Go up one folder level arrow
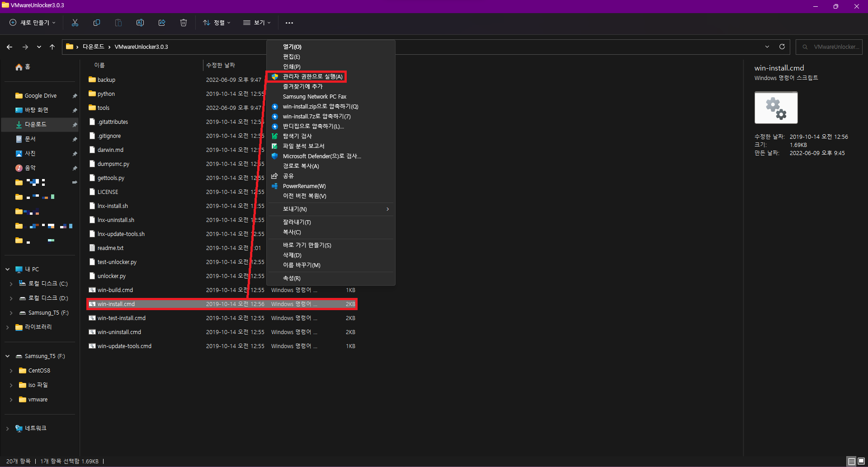The image size is (868, 467). [52, 47]
